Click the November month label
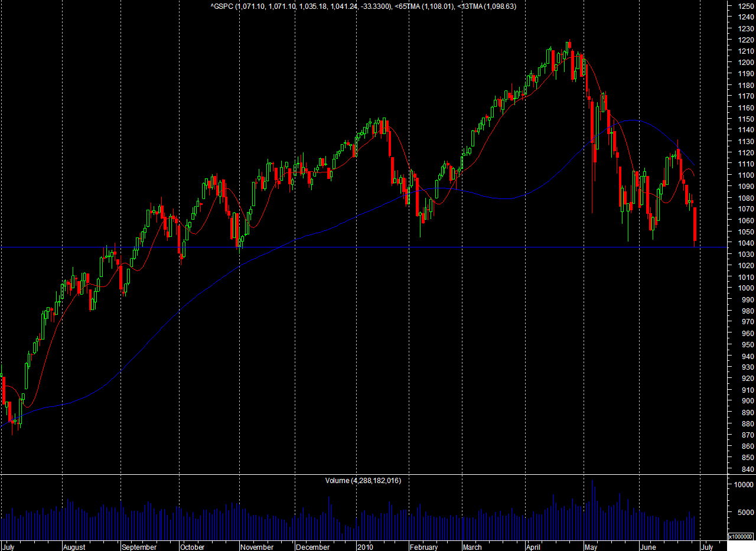This screenshot has width=756, height=551. pos(258,547)
